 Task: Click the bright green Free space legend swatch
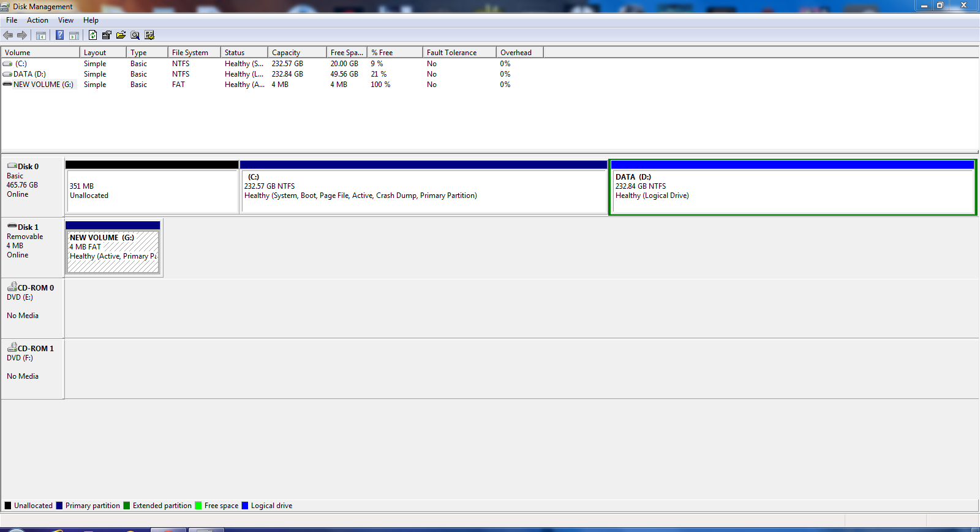198,506
